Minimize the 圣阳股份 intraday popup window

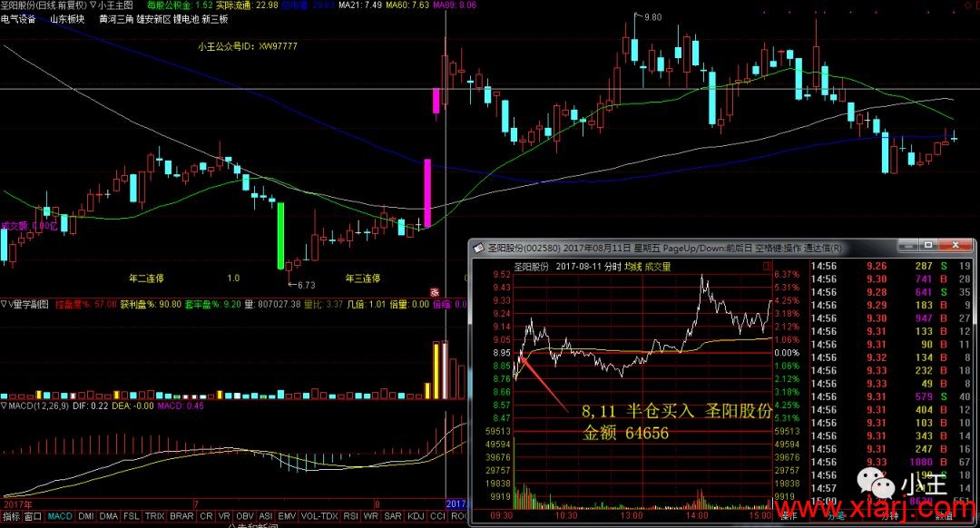(x=908, y=246)
